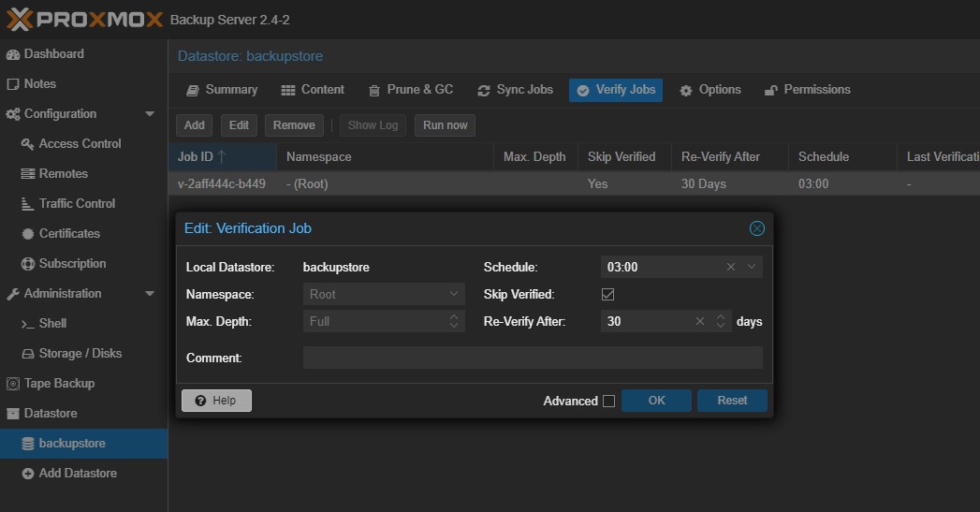This screenshot has height=512, width=980.
Task: Open the Sync Jobs tab
Action: click(x=515, y=90)
